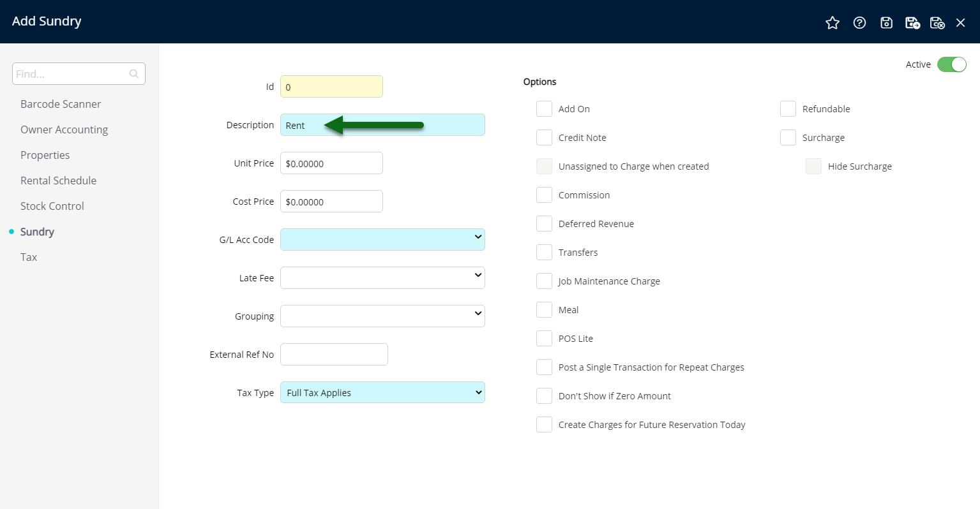Open help with the question mark icon
The width and height of the screenshot is (980, 509).
[860, 23]
